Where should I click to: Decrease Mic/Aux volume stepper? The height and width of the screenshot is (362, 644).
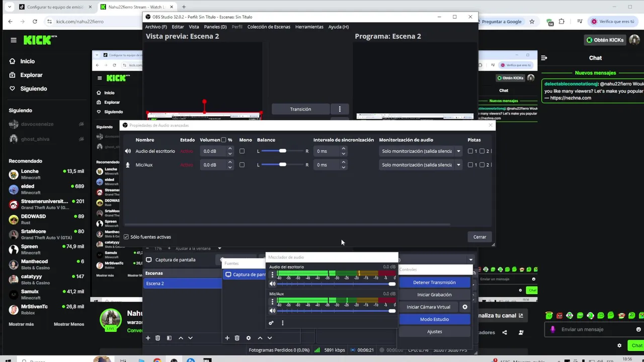(230, 167)
